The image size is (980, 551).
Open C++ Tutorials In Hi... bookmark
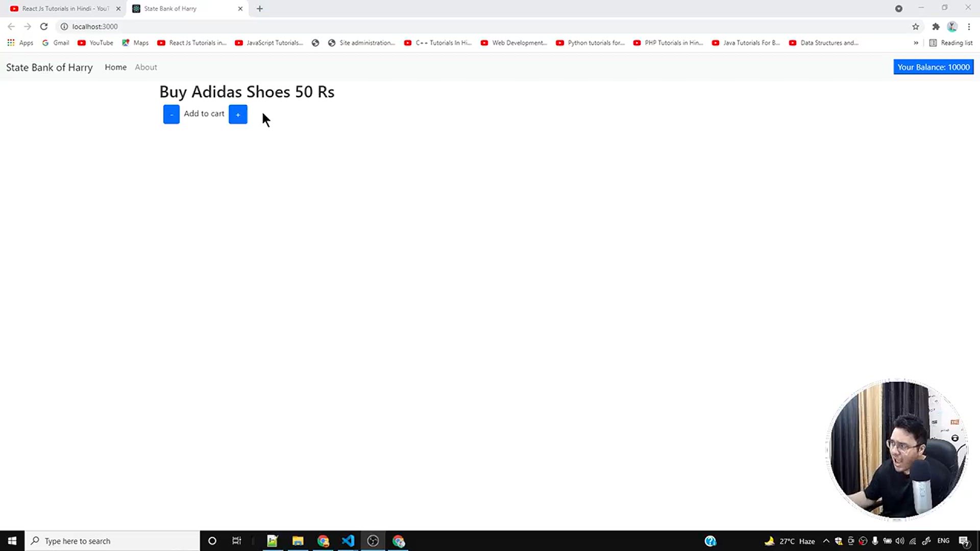point(438,43)
